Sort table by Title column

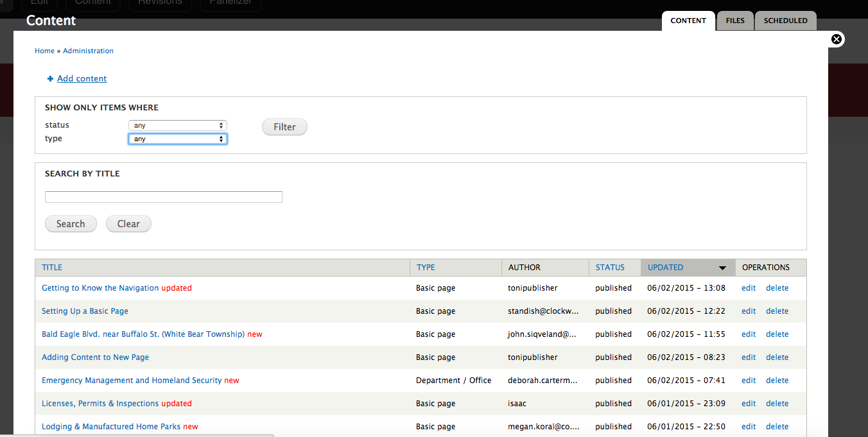pyautogui.click(x=52, y=268)
